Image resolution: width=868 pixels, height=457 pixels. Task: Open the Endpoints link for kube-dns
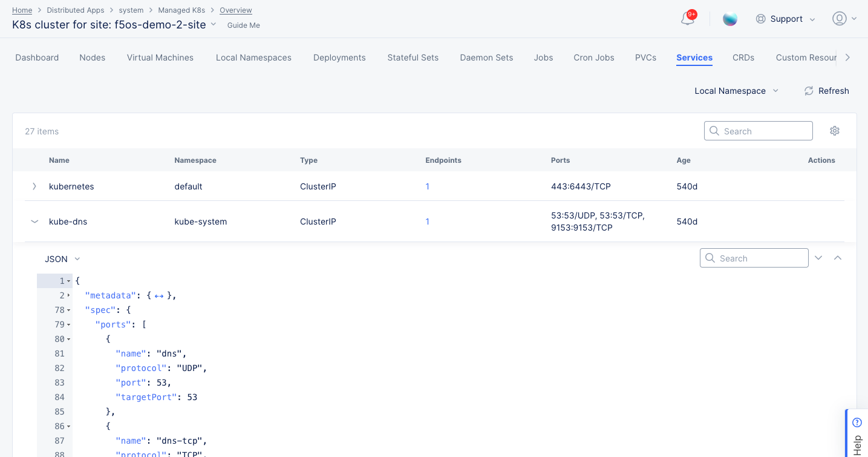pos(428,221)
